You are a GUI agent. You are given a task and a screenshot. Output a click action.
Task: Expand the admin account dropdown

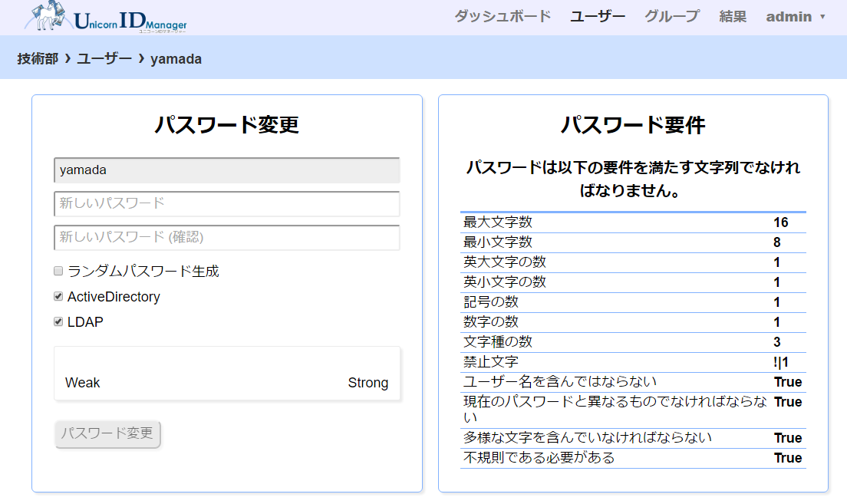coord(796,16)
